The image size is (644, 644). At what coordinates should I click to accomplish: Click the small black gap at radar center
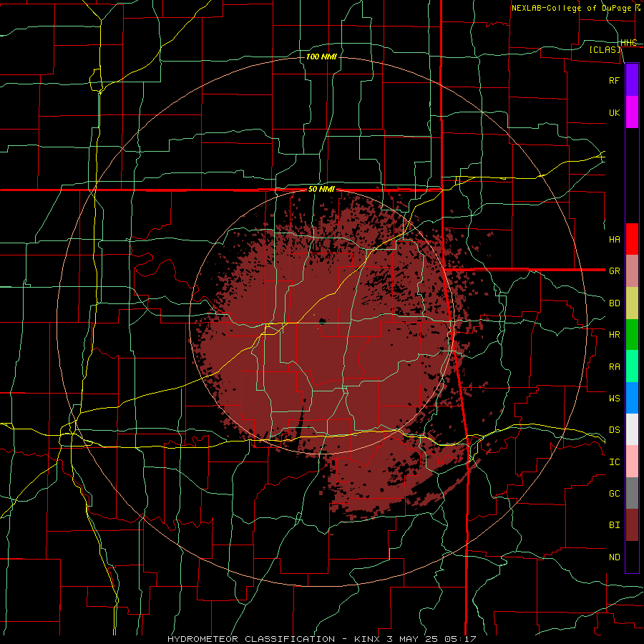pyautogui.click(x=322, y=321)
